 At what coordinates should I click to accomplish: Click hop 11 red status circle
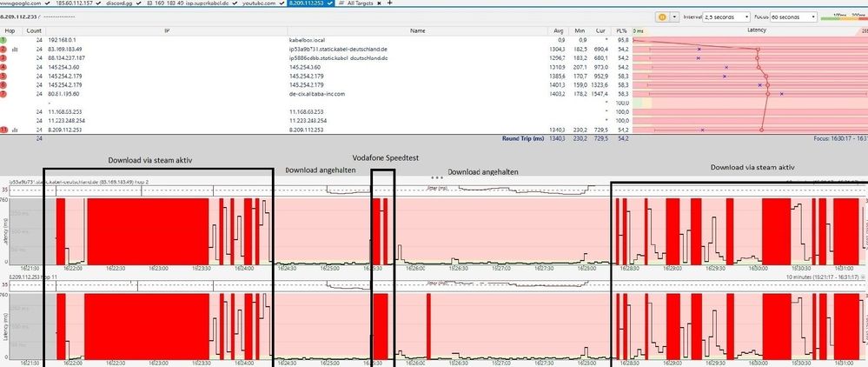(x=3, y=130)
